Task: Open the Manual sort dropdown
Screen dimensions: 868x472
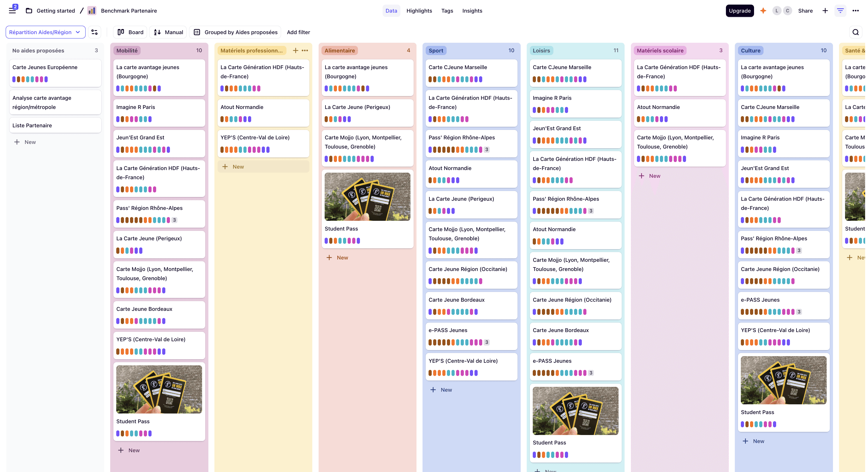Action: point(168,32)
